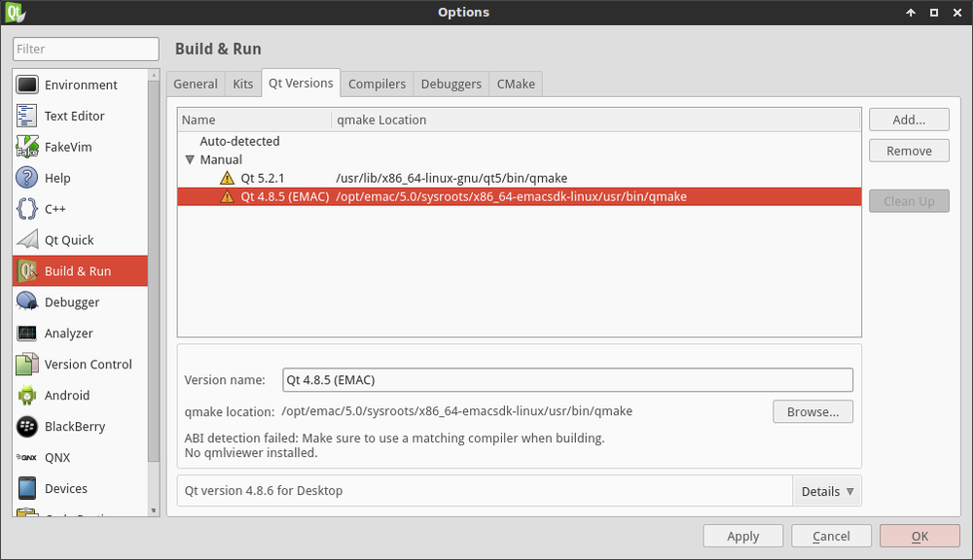The height and width of the screenshot is (560, 973).
Task: Open the Details dropdown
Action: 826,491
